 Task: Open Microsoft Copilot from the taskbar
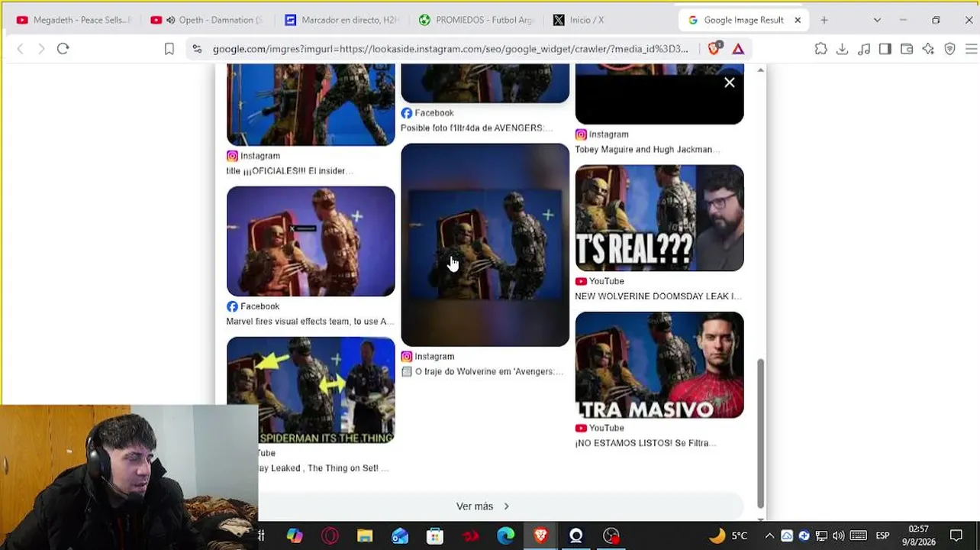[x=295, y=536]
